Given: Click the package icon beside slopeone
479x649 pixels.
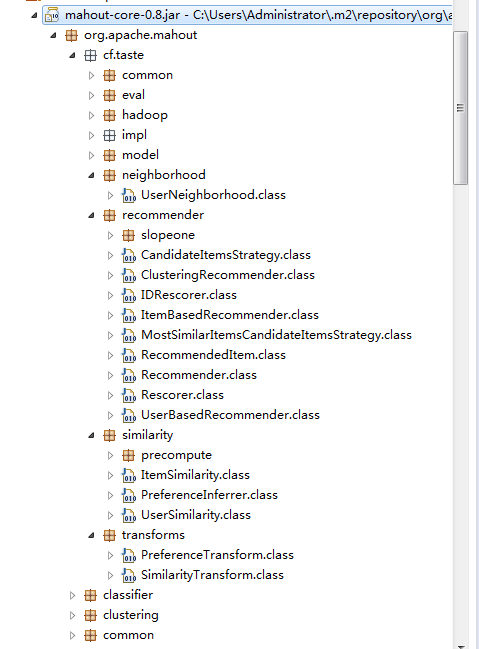Looking at the screenshot, I should 128,235.
